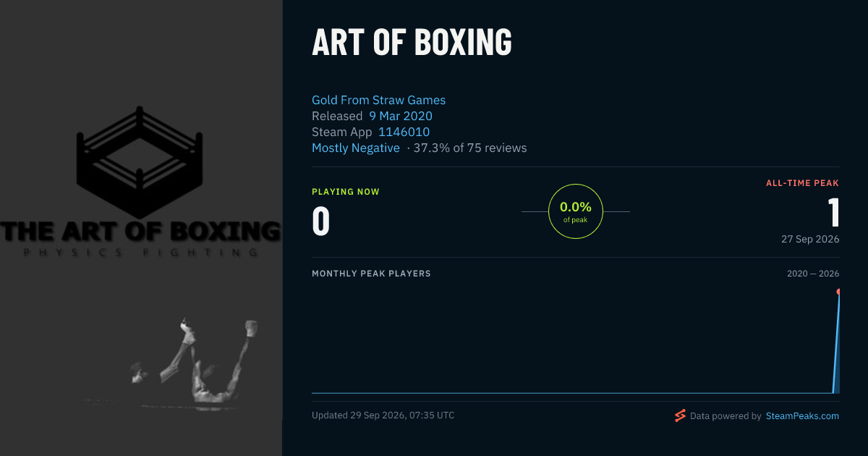The width and height of the screenshot is (868, 456).
Task: Click the 2020 — 2026 range label
Action: coord(813,274)
